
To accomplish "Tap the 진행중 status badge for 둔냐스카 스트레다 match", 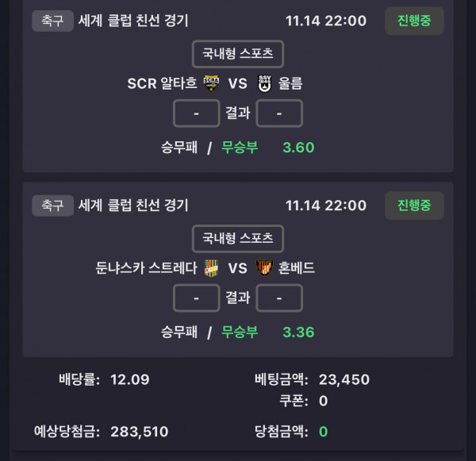I will [x=414, y=206].
